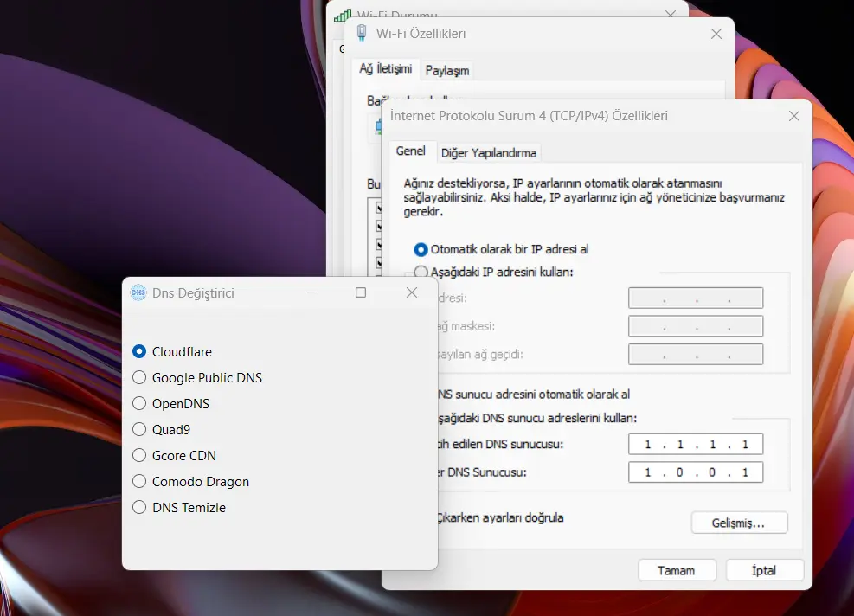Click the default gateway input field
854x616 pixels.
coord(696,354)
